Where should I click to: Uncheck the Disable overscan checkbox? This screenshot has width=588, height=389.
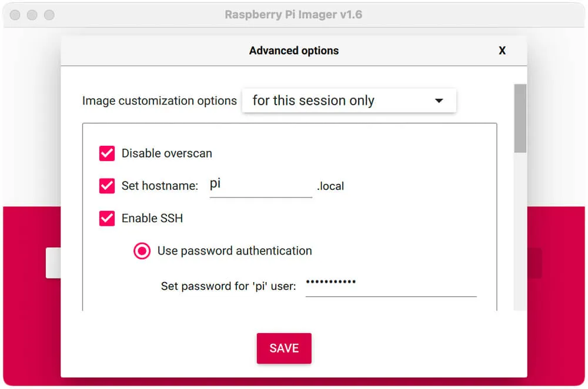(x=107, y=153)
